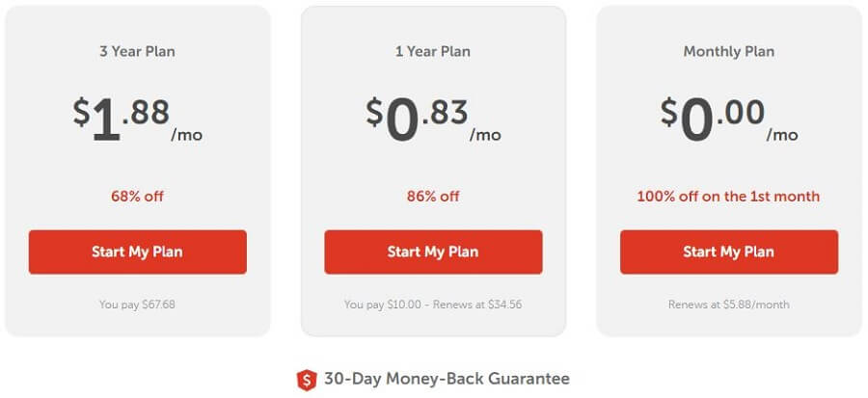Click the 68% off discount label
The width and height of the screenshot is (868, 398).
pyautogui.click(x=137, y=197)
